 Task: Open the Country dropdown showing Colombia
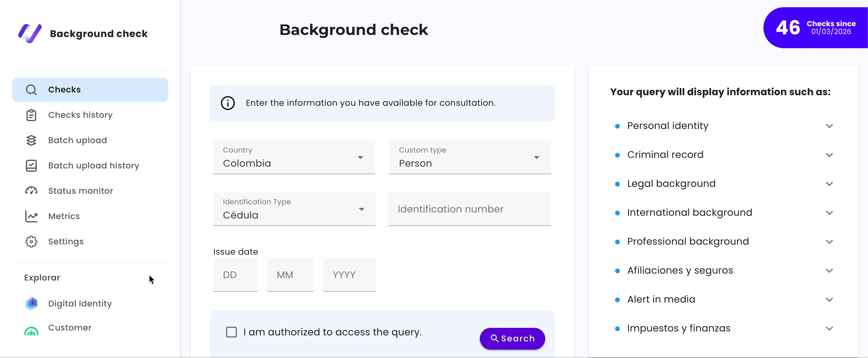(x=294, y=158)
